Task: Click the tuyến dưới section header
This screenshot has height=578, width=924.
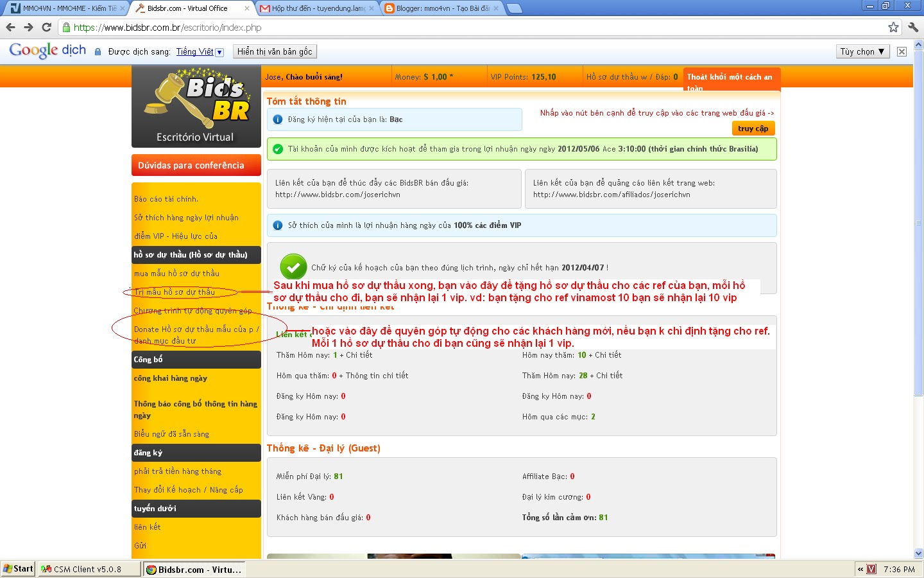Action: click(x=196, y=509)
